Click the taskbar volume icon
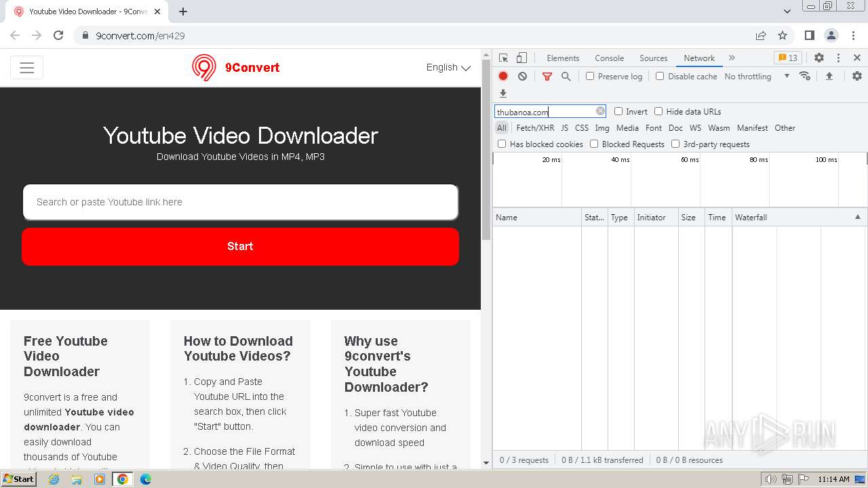Viewport: 868px width, 488px height. tap(770, 479)
